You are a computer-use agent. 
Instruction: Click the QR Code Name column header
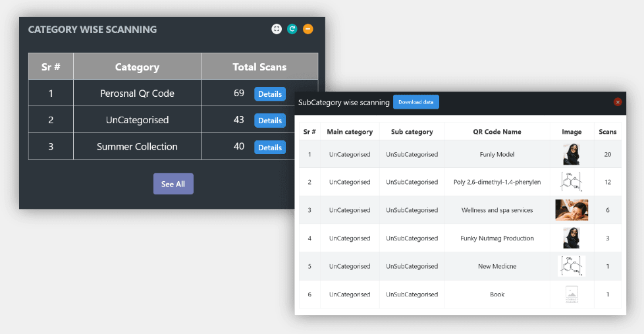point(496,132)
